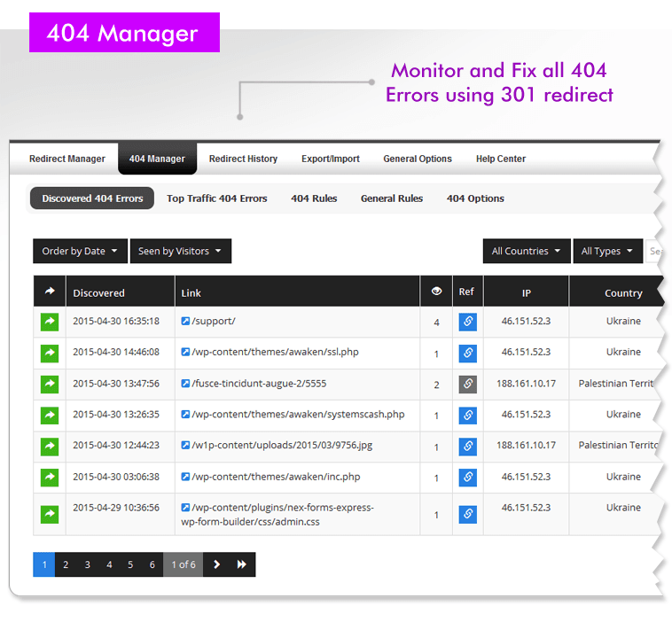This screenshot has height=622, width=672.
Task: Click the eye views column header
Action: coord(436,292)
